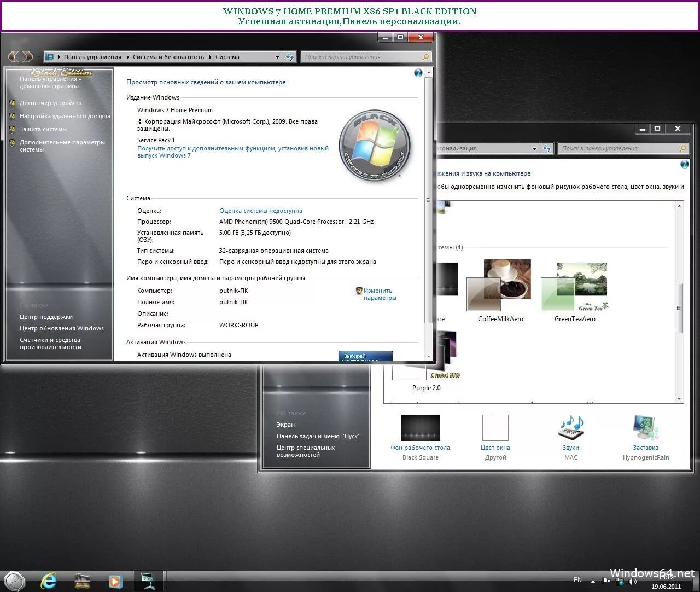Image resolution: width=700 pixels, height=592 pixels.
Task: Switch to Control Panel taskbar button
Action: tap(149, 581)
